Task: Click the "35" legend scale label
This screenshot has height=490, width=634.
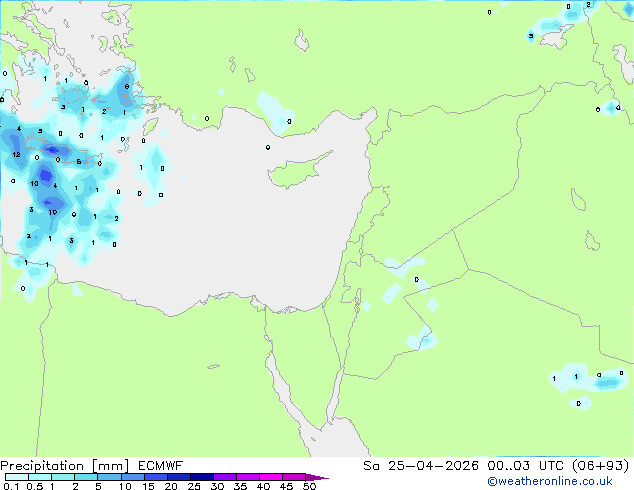Action: click(240, 486)
